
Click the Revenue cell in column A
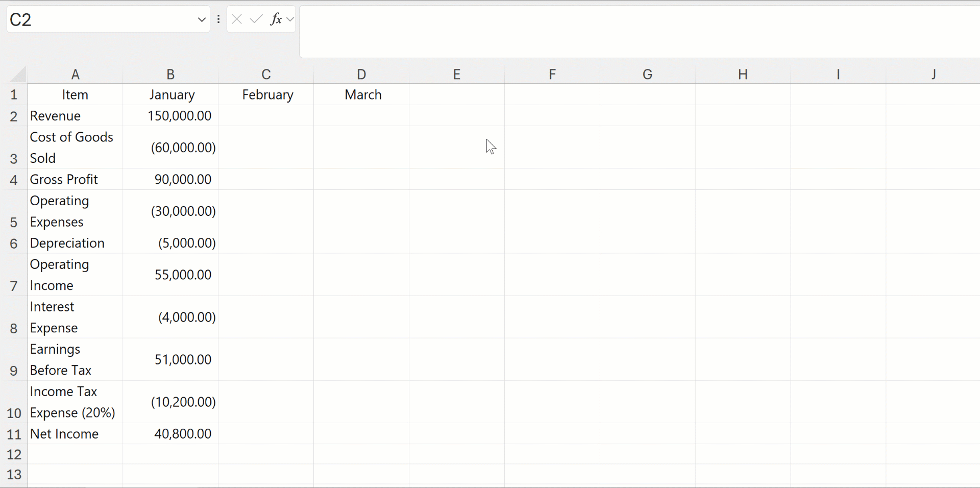(75, 116)
